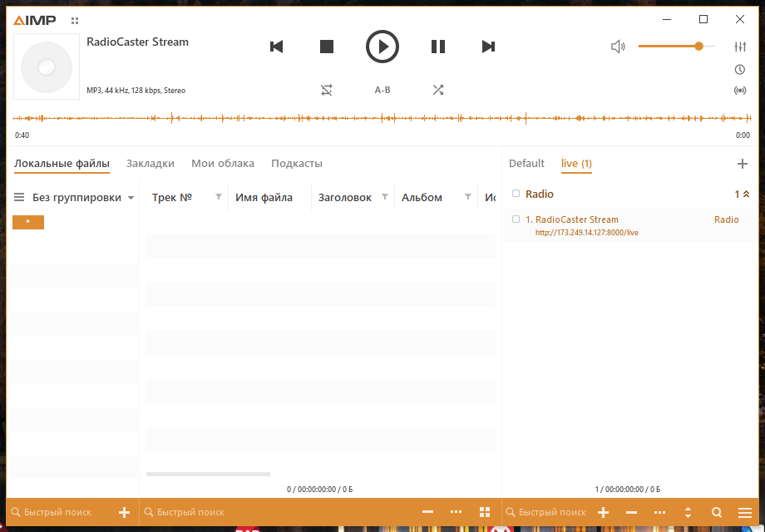This screenshot has height=532, width=765.
Task: Open the Без группировки grouping dropdown
Action: pyautogui.click(x=83, y=198)
